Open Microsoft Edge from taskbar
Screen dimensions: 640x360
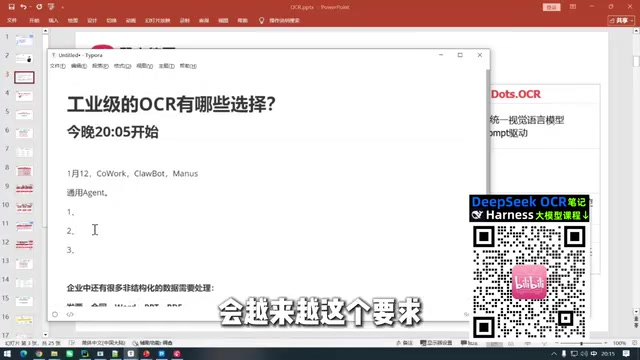[23, 353]
